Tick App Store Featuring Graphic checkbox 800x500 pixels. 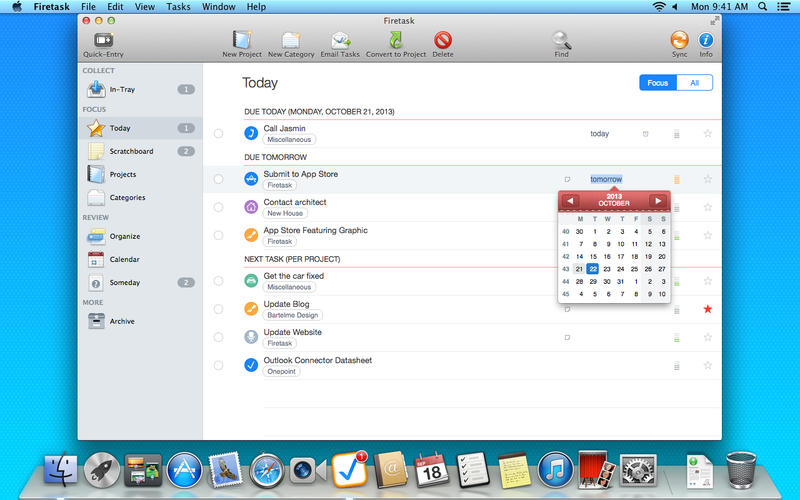tap(218, 235)
